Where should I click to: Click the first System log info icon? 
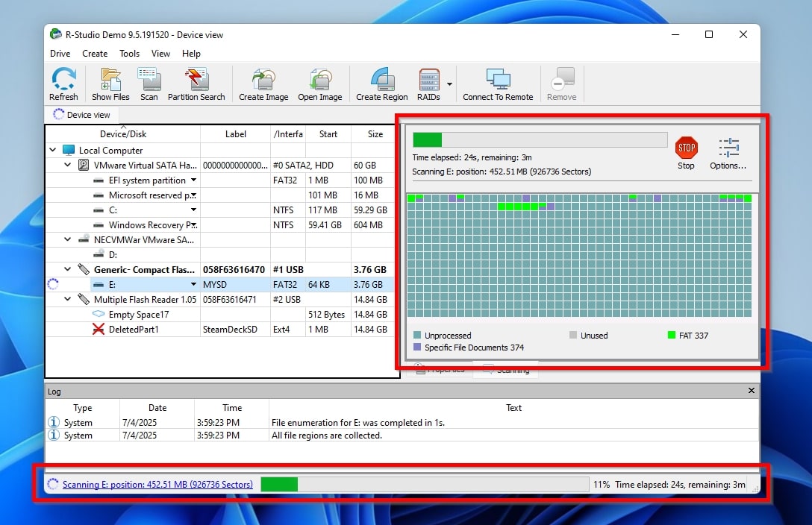point(53,422)
